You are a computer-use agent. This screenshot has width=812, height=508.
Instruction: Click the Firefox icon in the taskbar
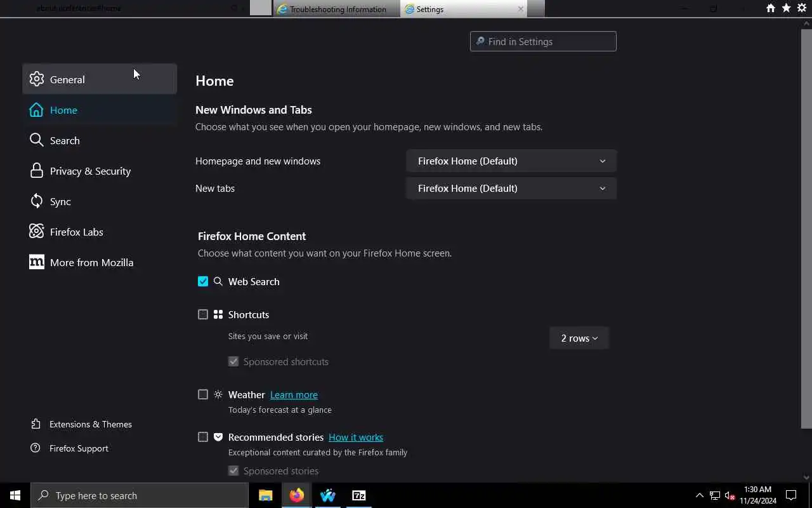296,495
